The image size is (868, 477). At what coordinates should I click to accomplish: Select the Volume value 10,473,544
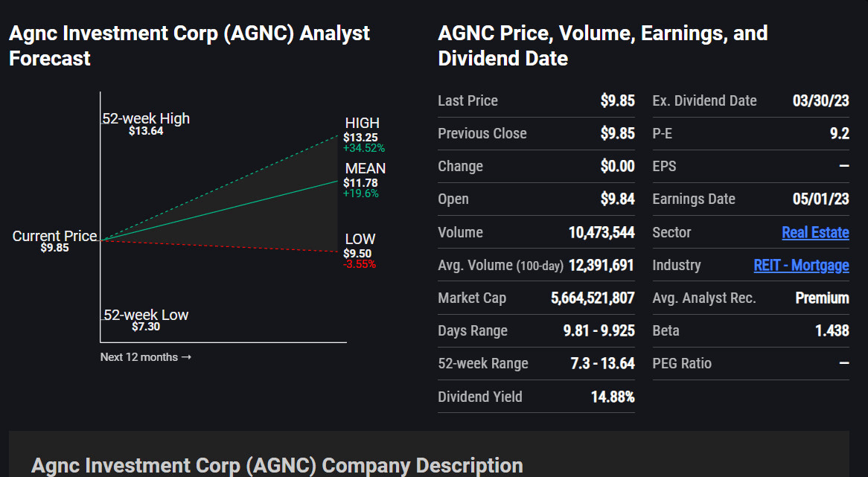pos(601,232)
